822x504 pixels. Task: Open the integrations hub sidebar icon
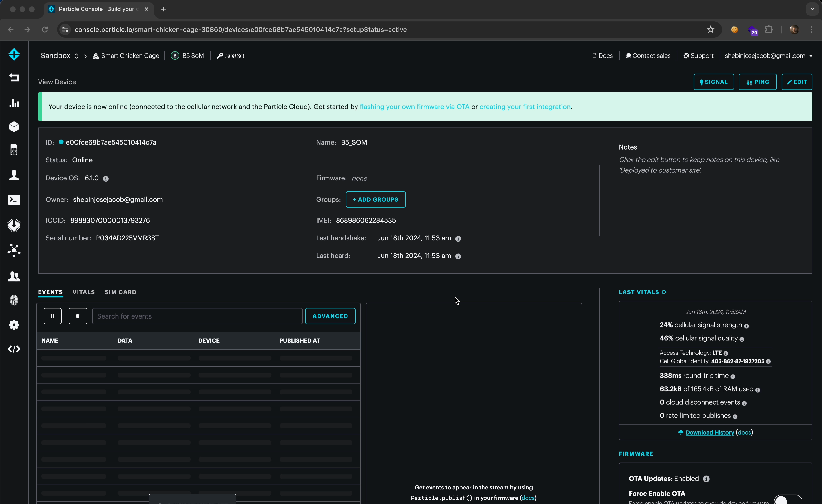tap(14, 251)
